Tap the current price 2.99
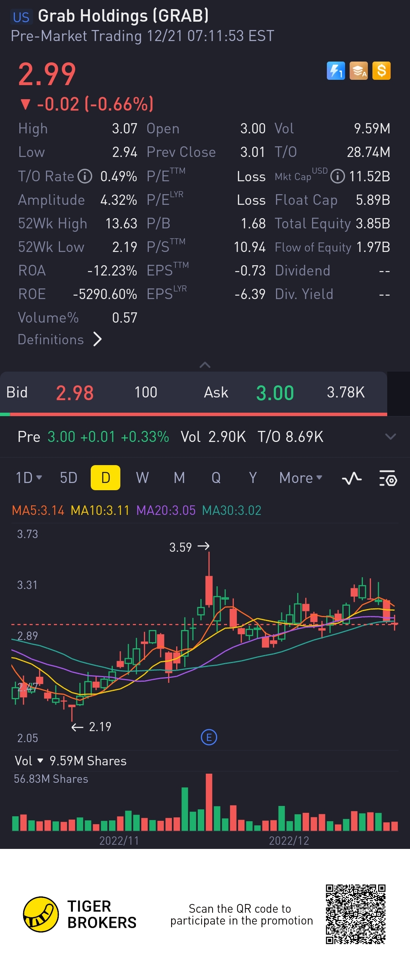 pos(47,74)
